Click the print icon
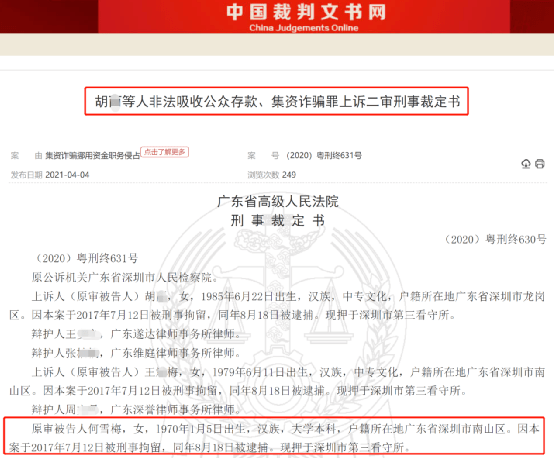The image size is (554, 458). pyautogui.click(x=540, y=164)
